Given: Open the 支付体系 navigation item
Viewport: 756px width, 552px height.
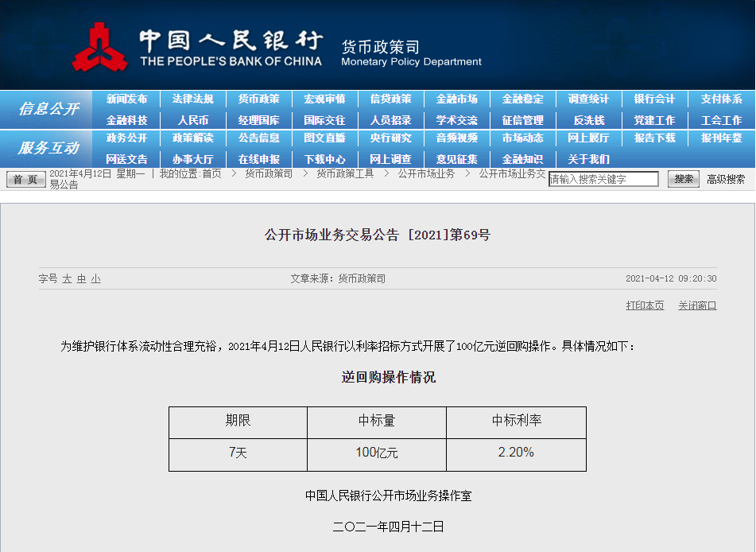Looking at the screenshot, I should [x=721, y=99].
